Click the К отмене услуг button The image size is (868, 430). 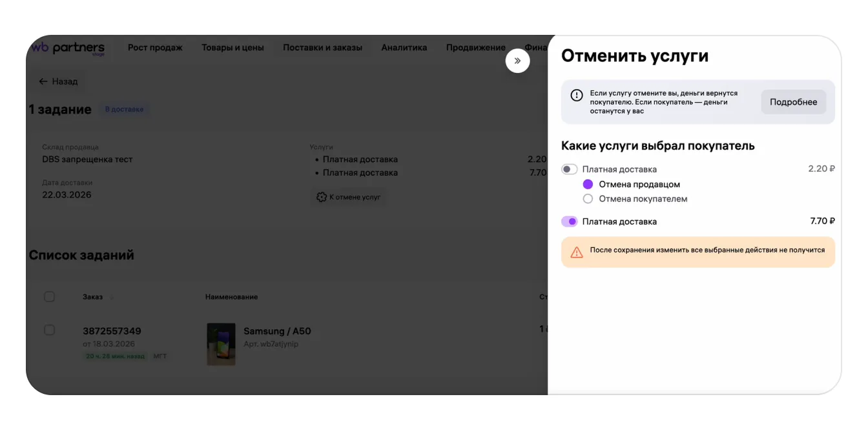coord(349,197)
